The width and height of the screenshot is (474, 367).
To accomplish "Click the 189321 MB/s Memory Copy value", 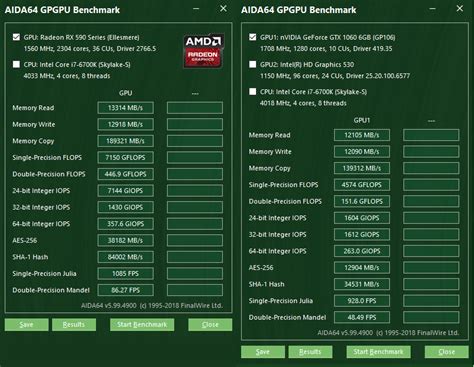I will tap(125, 141).
